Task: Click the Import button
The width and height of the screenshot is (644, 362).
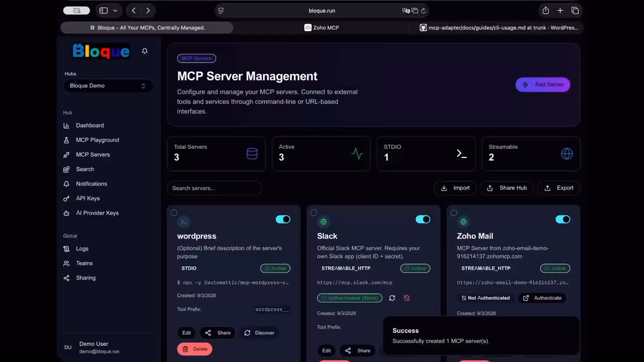Action: coord(455,188)
